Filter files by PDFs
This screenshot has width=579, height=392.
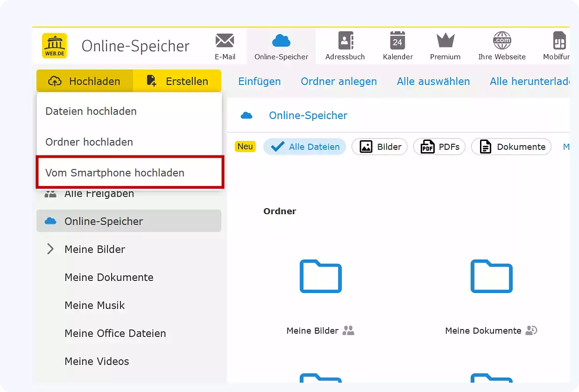point(439,147)
